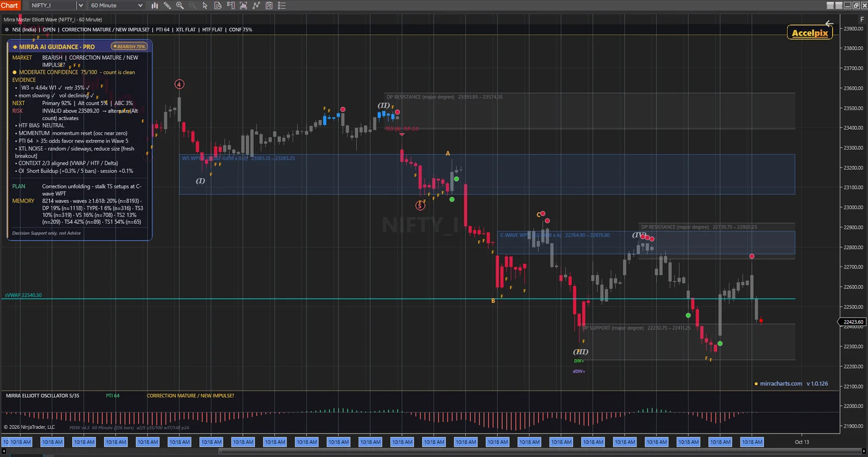Click the © 2026 NinjaTrader, LLC text
This screenshot has height=457, width=868.
pos(29,427)
